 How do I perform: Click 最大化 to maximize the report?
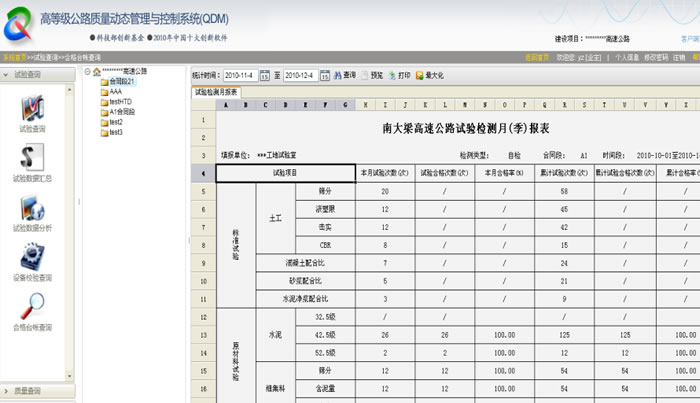click(430, 75)
